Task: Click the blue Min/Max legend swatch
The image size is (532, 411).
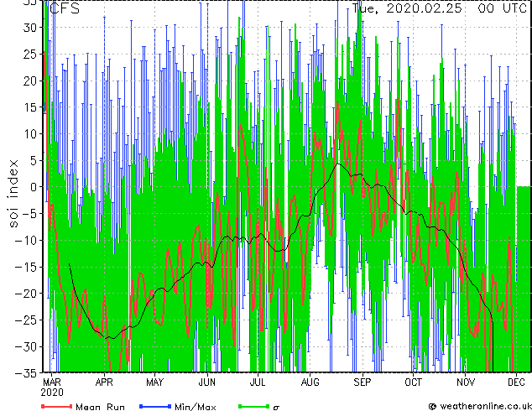Action: (x=155, y=406)
